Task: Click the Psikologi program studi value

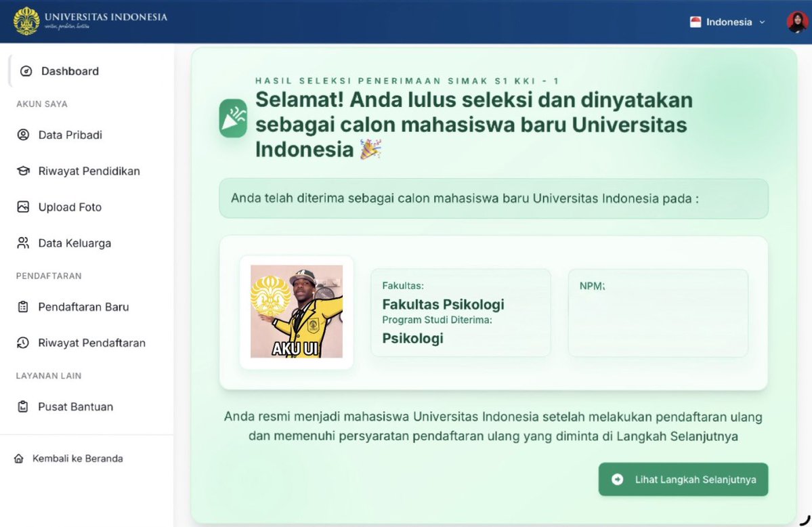Action: tap(412, 339)
